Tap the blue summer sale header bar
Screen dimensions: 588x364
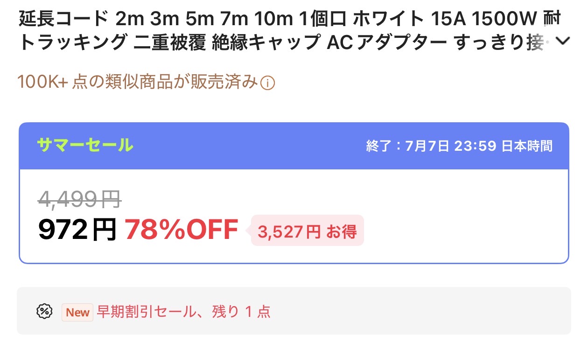click(x=294, y=146)
